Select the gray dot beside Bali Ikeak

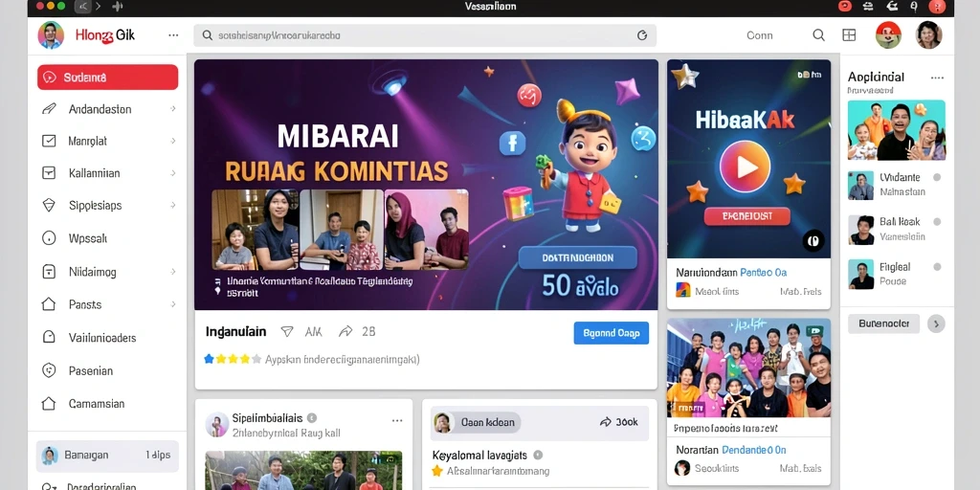[x=937, y=222]
